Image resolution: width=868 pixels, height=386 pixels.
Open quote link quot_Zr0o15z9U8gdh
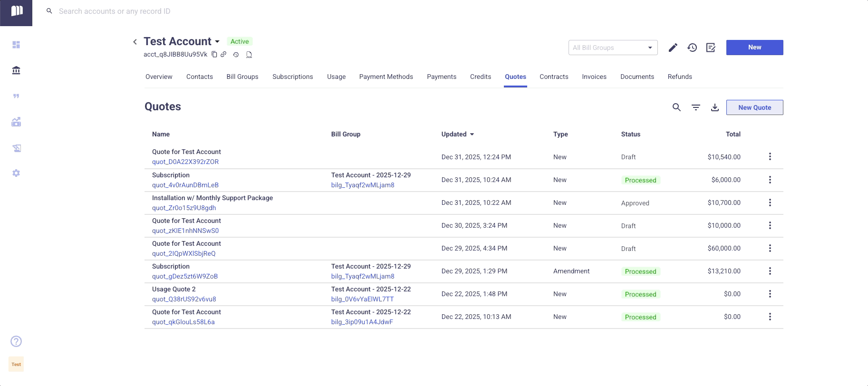tap(184, 208)
